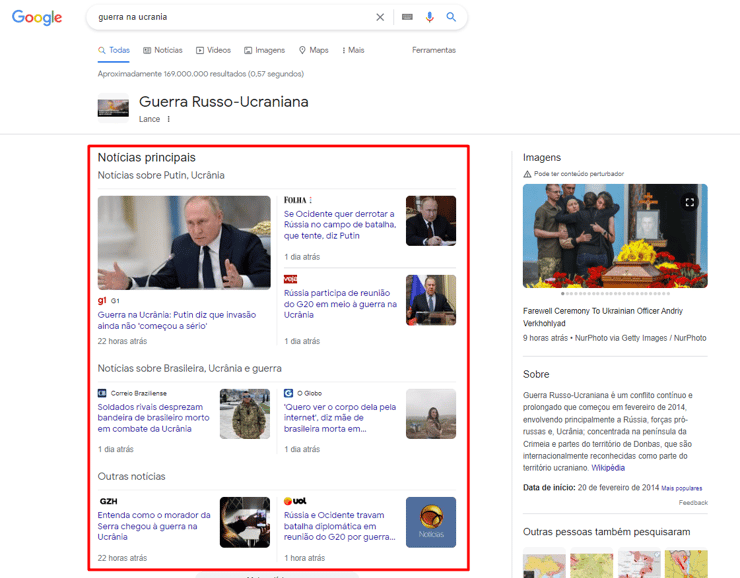Click the Guerra Russo-Ucraniana header thumbnail

[x=113, y=108]
